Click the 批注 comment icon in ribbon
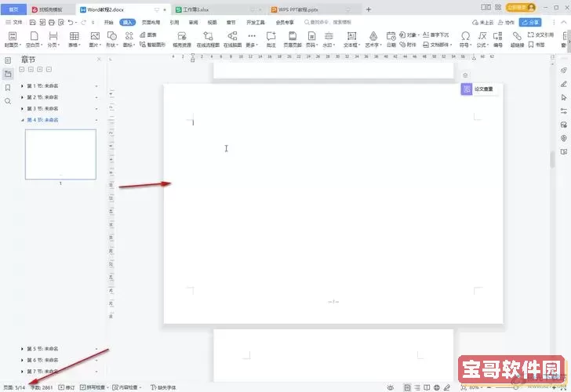The width and height of the screenshot is (571, 392). (x=271, y=37)
